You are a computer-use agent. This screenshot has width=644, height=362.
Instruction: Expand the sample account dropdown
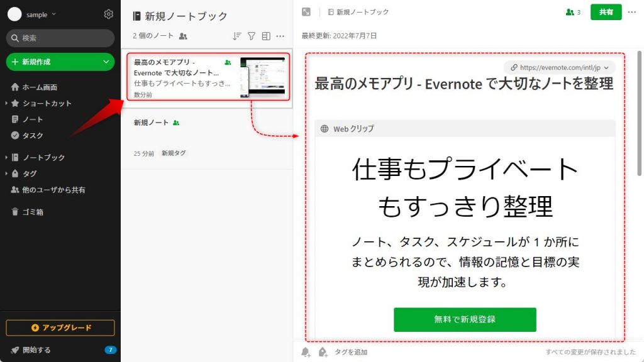[54, 14]
